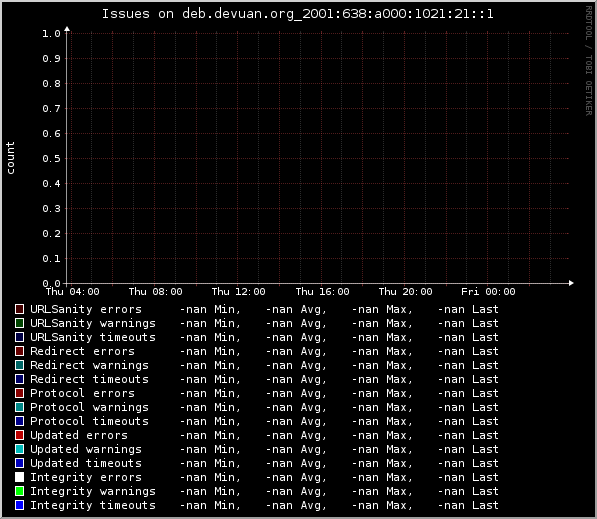Click the RRDTOOL / TOBI OETIKER watermark
Image resolution: width=597 pixels, height=519 pixels.
(x=589, y=61)
